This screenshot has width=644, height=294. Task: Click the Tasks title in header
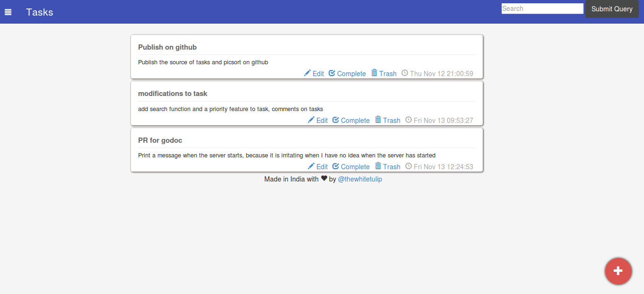tap(40, 12)
